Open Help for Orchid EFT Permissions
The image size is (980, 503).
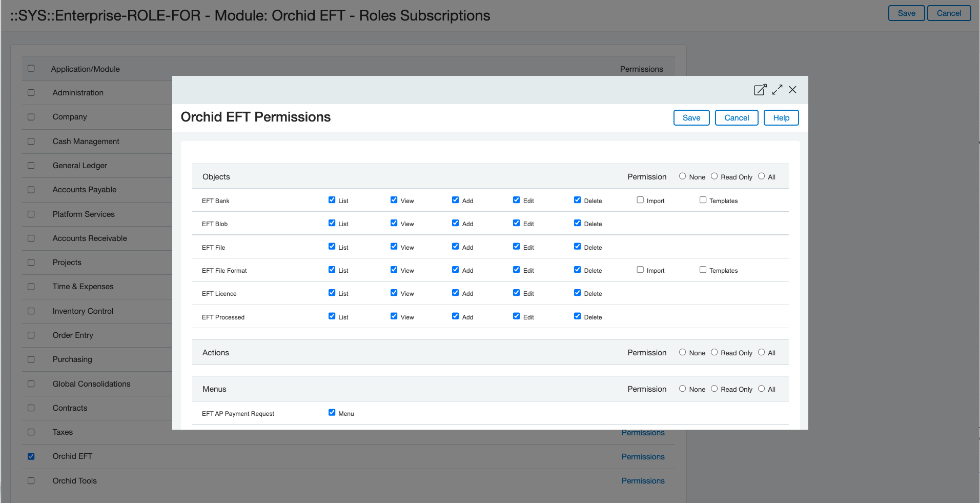781,118
